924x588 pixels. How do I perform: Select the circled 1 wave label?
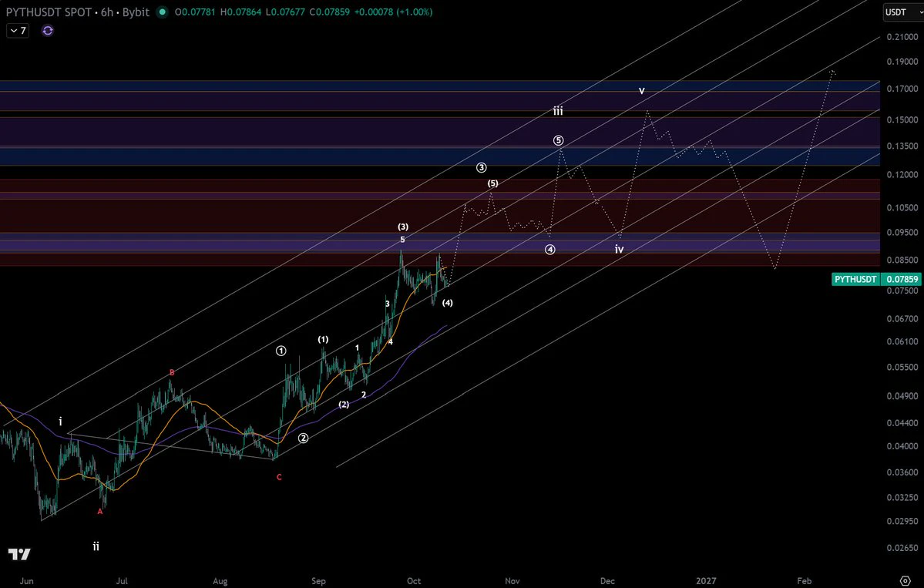281,351
